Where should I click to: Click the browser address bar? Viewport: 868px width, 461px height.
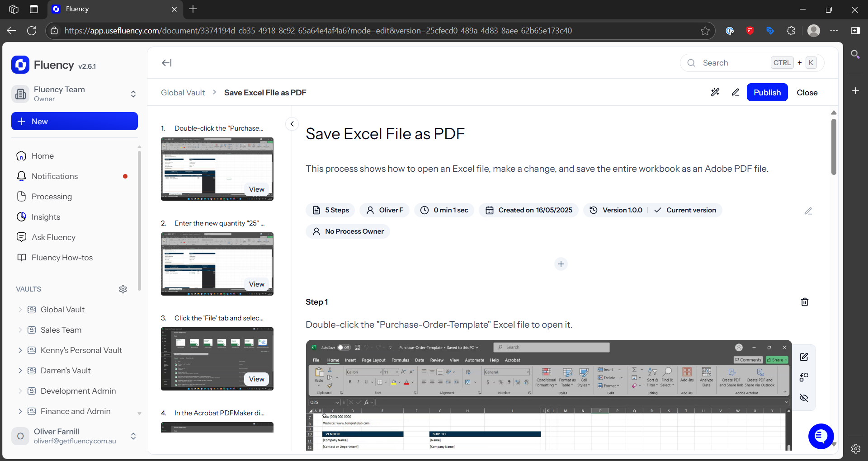[380, 31]
